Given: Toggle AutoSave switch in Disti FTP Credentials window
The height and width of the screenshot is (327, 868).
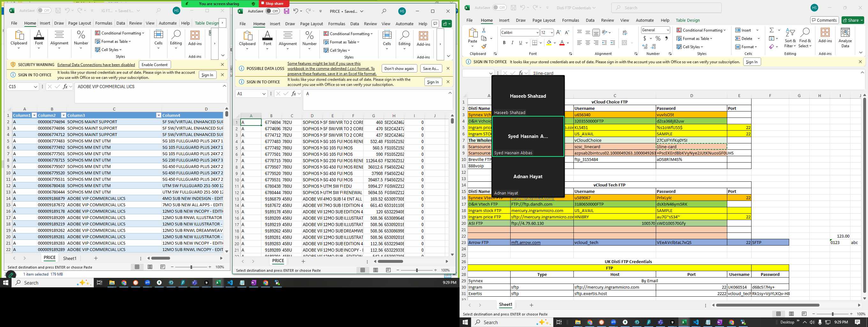Looking at the screenshot, I should pos(499,7).
